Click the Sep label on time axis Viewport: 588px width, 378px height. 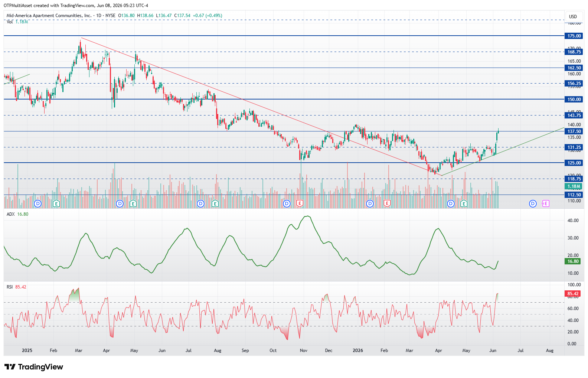click(x=245, y=351)
